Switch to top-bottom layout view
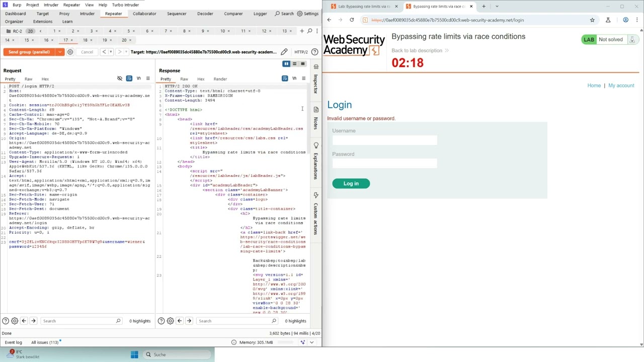 coord(294,64)
